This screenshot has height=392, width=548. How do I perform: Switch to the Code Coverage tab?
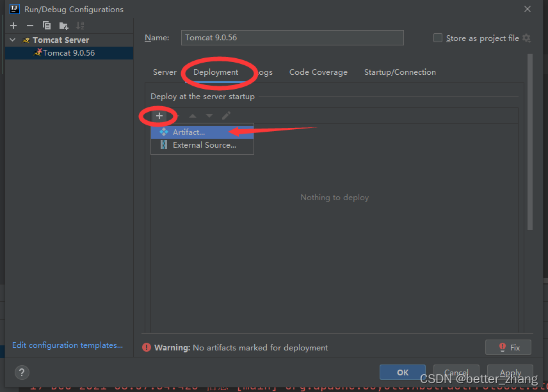click(x=318, y=72)
